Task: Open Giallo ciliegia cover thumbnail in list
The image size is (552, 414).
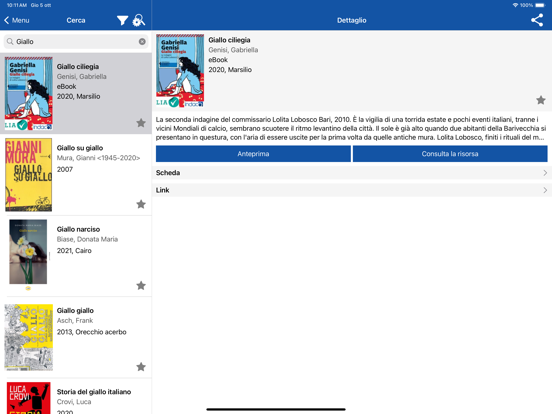Action: (29, 93)
